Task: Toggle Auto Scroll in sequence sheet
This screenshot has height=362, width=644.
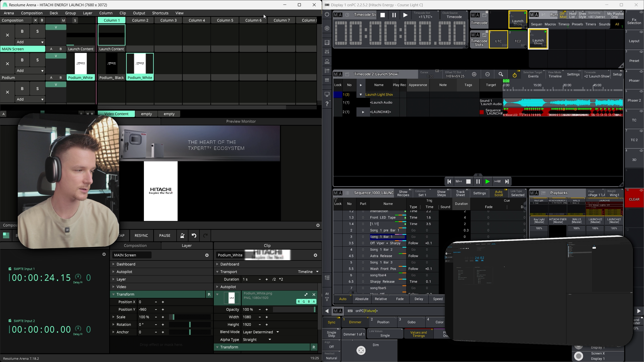Action: point(498,193)
